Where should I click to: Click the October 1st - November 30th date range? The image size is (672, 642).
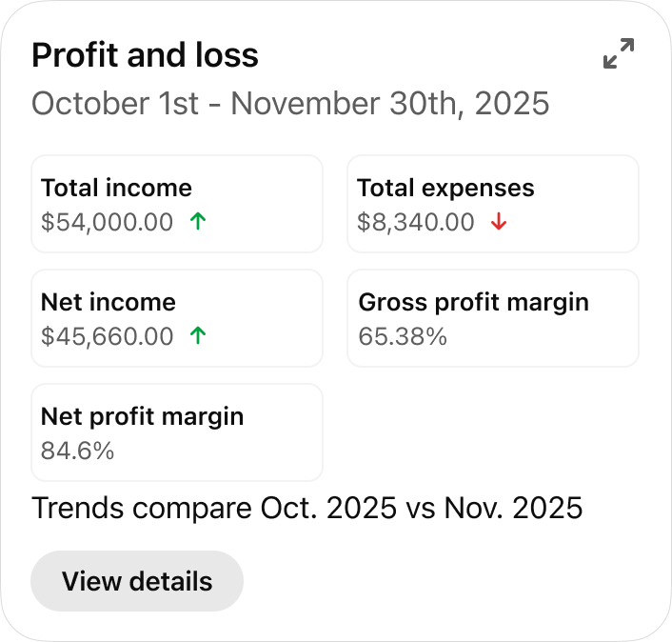coord(290,103)
